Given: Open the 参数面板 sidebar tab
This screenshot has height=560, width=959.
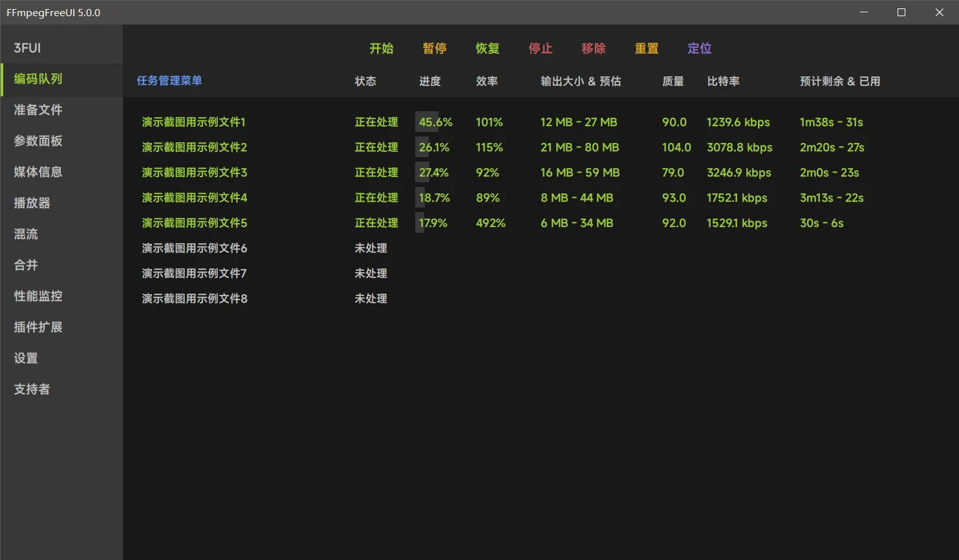Looking at the screenshot, I should point(38,141).
